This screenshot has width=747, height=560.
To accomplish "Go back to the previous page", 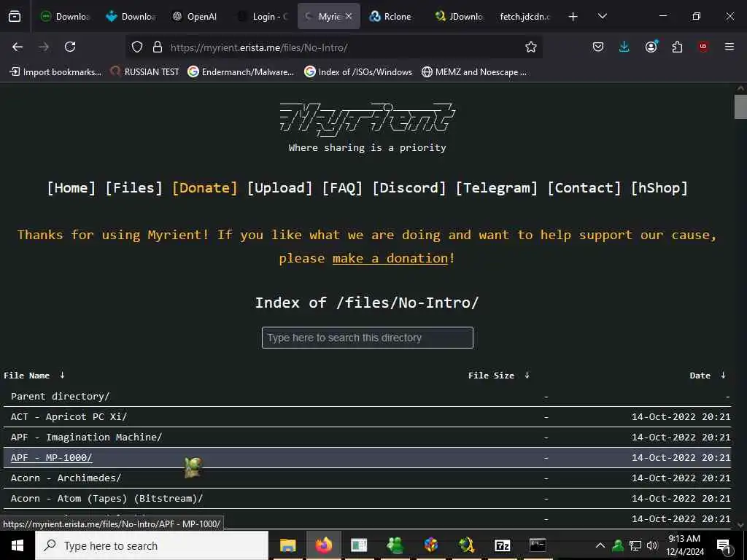I will point(18,47).
